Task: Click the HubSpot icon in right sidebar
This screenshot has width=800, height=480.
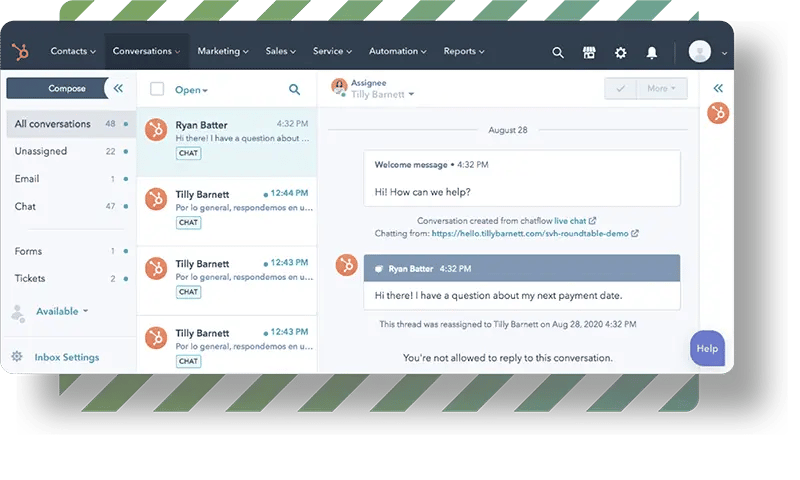Action: [718, 113]
